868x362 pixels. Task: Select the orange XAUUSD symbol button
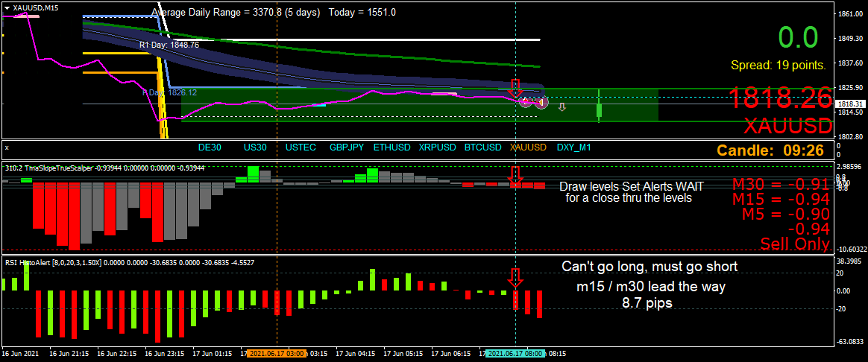click(528, 147)
